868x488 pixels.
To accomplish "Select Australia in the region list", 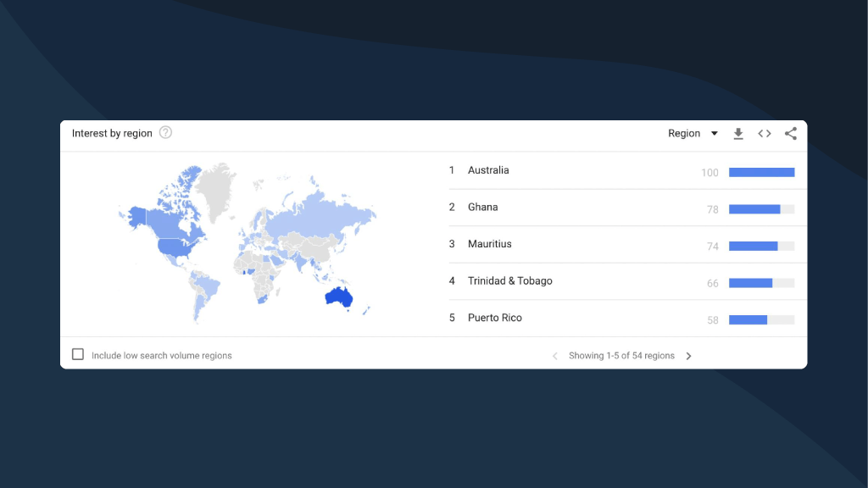I will pyautogui.click(x=488, y=170).
